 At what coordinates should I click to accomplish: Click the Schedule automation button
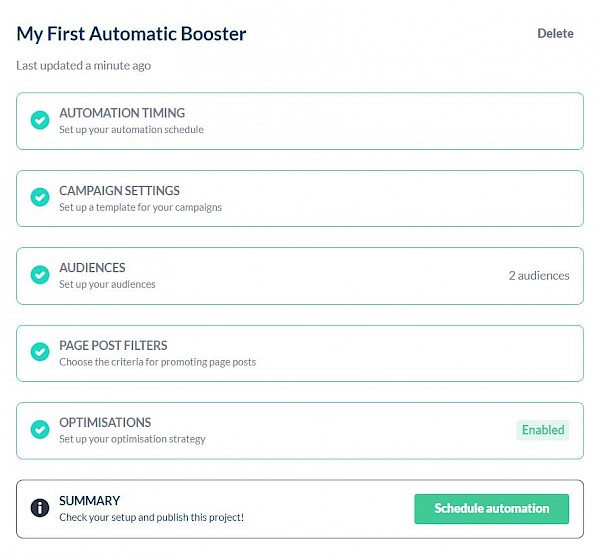(x=491, y=509)
